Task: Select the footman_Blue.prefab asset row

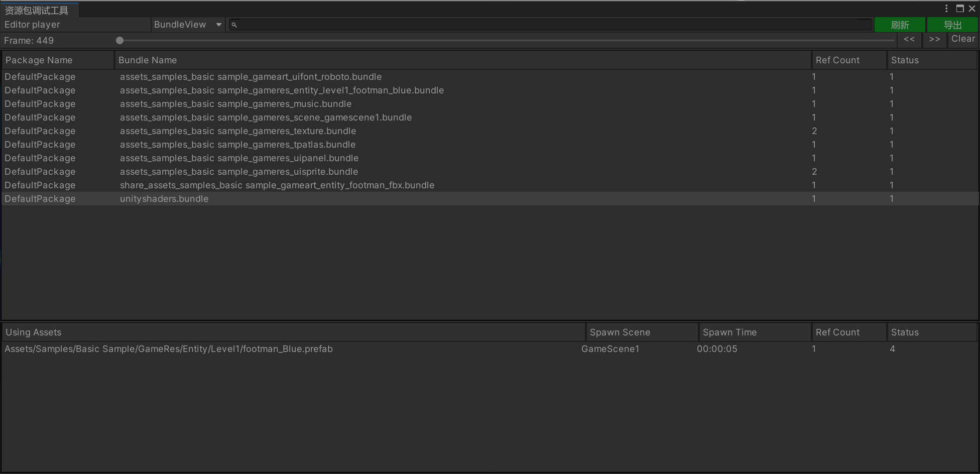Action: coord(169,349)
